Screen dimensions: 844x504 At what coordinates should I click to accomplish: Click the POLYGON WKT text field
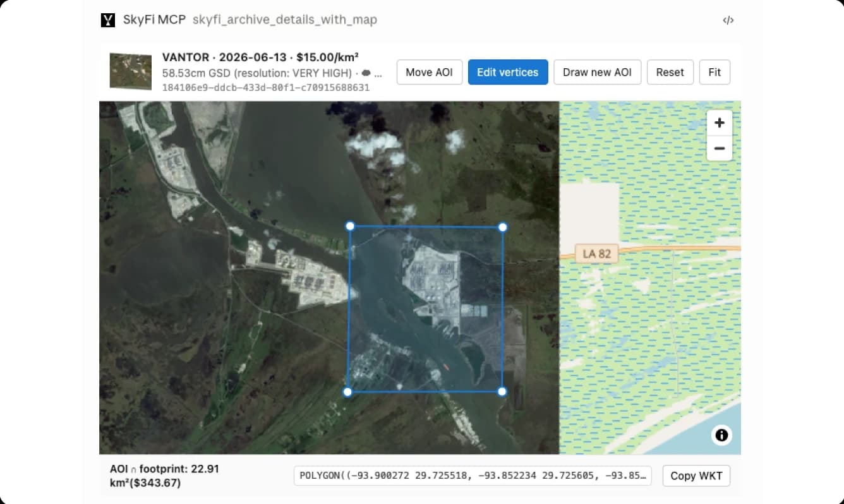click(473, 476)
